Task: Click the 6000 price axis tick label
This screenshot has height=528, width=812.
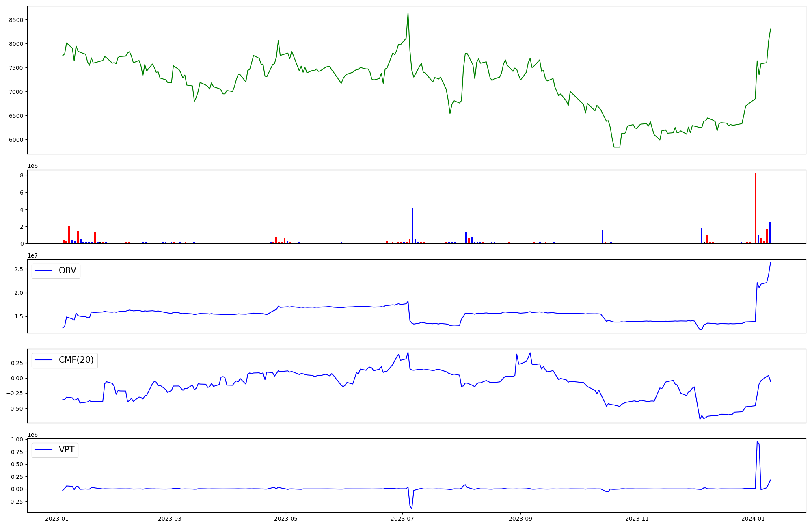Action: coord(16,140)
